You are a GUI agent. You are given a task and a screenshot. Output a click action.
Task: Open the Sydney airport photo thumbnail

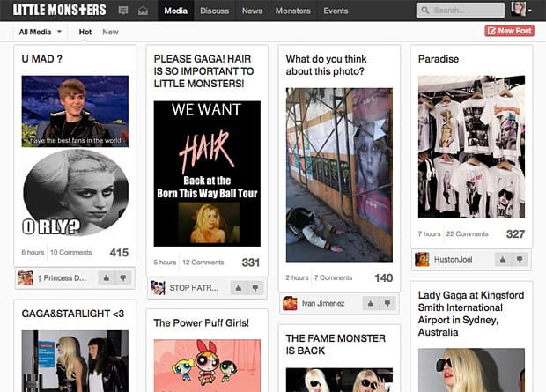[471, 370]
